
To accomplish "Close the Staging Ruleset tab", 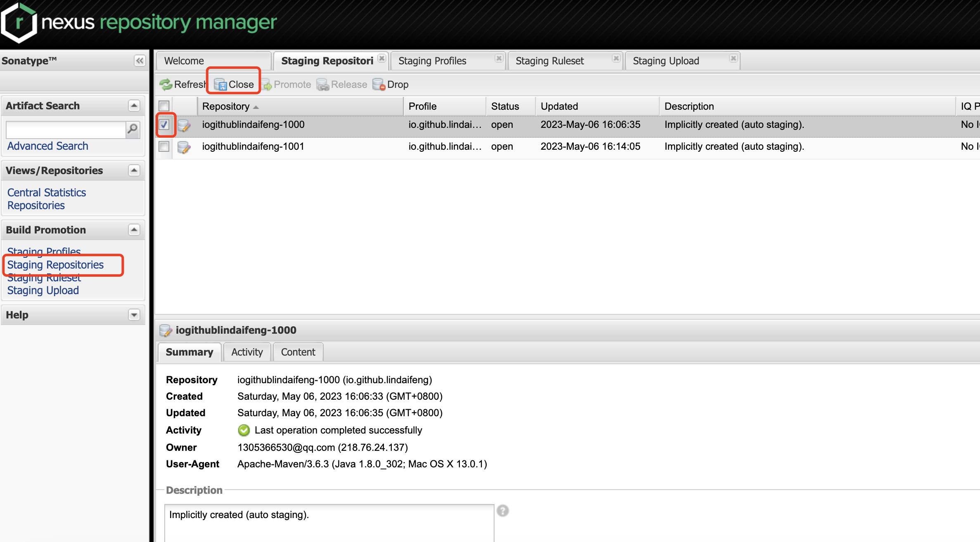I will (x=616, y=58).
